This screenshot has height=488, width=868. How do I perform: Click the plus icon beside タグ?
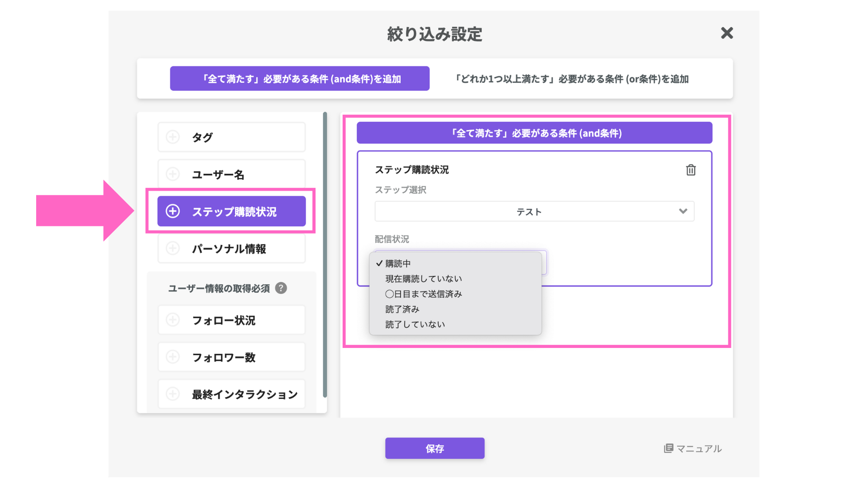click(173, 137)
